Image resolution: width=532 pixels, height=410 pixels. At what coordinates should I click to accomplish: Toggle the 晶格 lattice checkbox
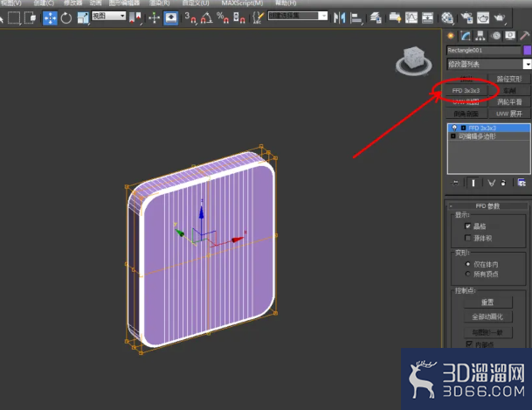click(x=468, y=226)
